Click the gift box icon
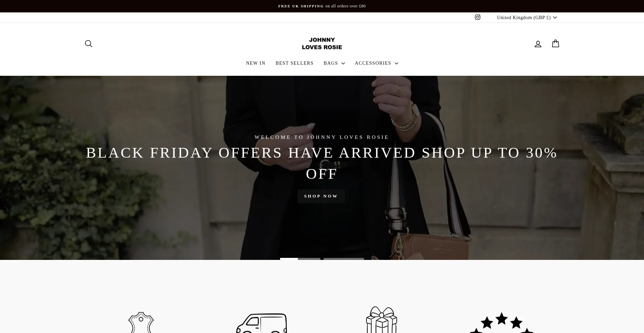This screenshot has width=644, height=333. [381, 320]
